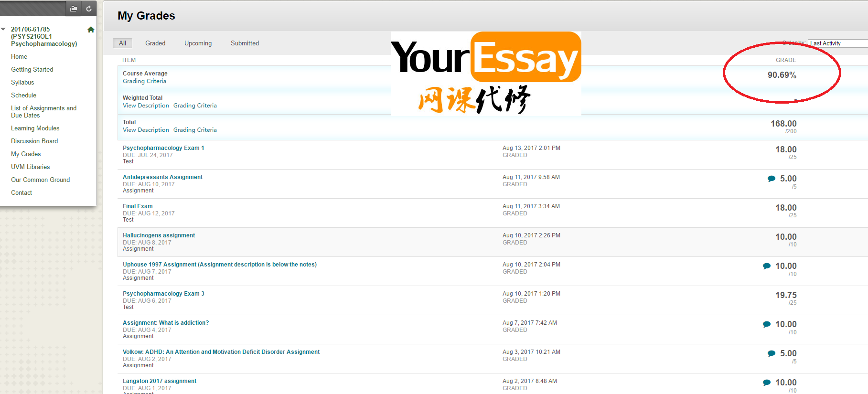Open comment bubble for Uphouse 1997 Assignment
The height and width of the screenshot is (394, 868).
(767, 266)
